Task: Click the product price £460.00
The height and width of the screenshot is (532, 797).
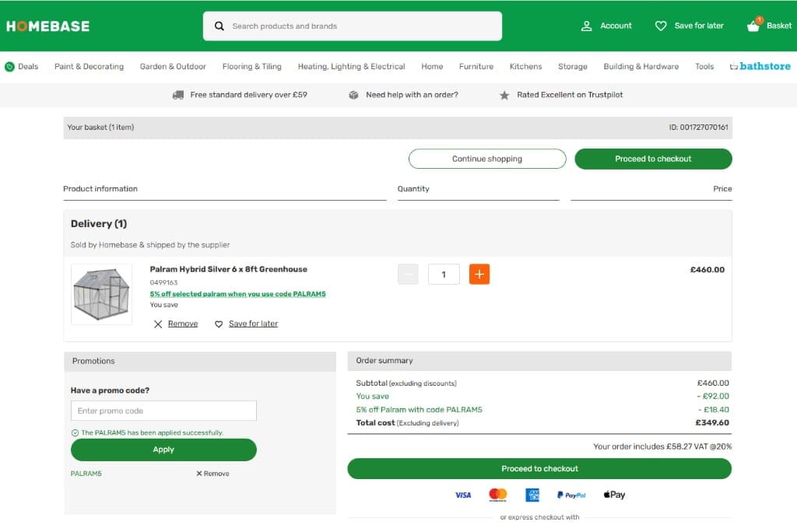Action: point(707,270)
